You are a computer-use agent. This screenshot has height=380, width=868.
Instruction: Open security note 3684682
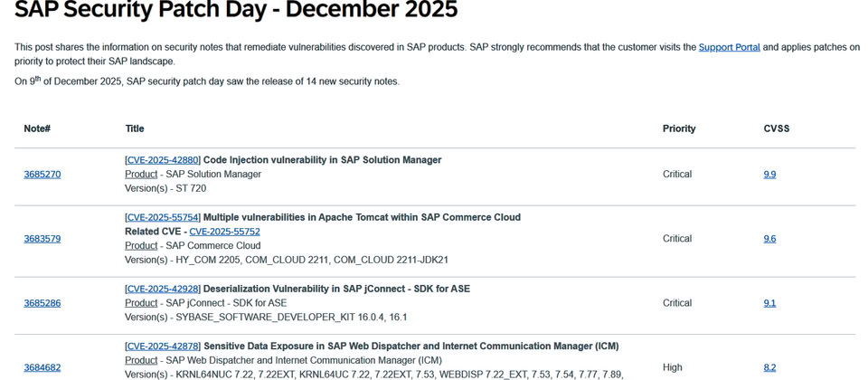[x=42, y=367]
